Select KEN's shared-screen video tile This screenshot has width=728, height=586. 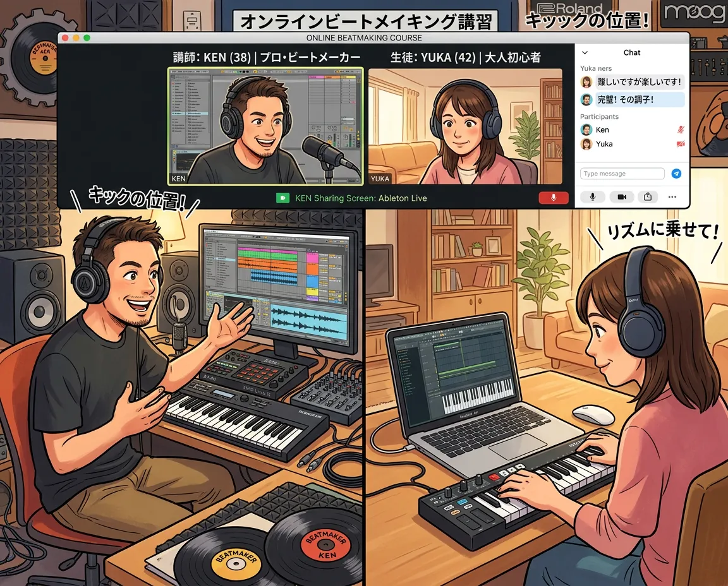click(x=265, y=126)
